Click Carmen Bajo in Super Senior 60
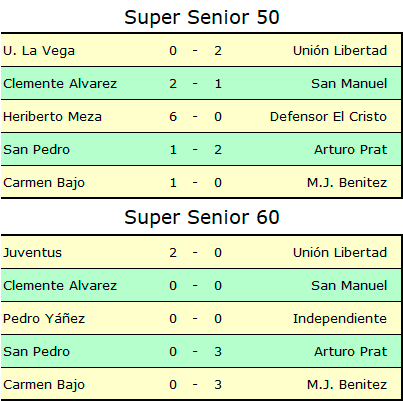This screenshot has width=403, height=401. [x=44, y=385]
